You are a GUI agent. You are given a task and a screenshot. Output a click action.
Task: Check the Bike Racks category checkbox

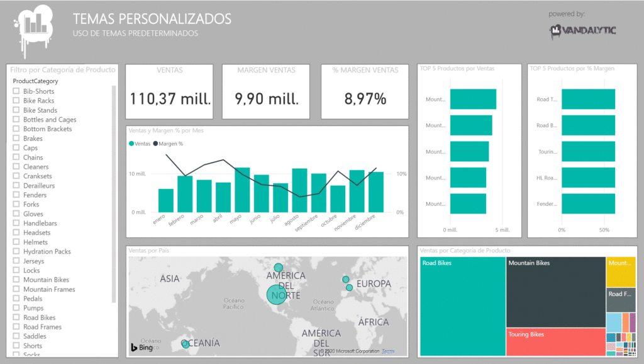click(16, 100)
